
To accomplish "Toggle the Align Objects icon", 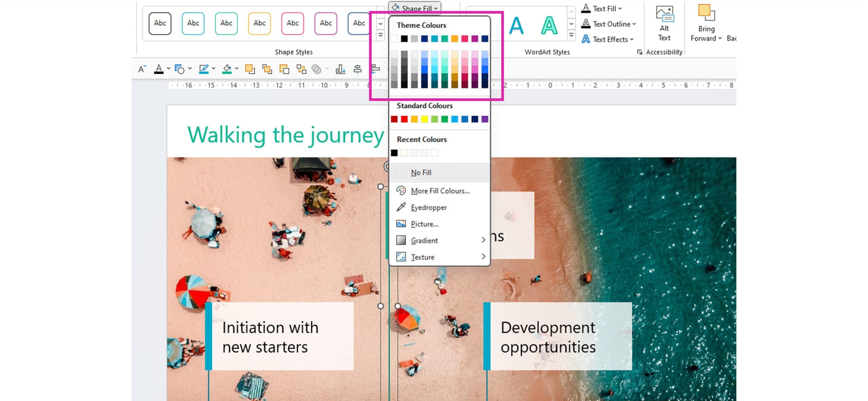I will click(x=358, y=69).
